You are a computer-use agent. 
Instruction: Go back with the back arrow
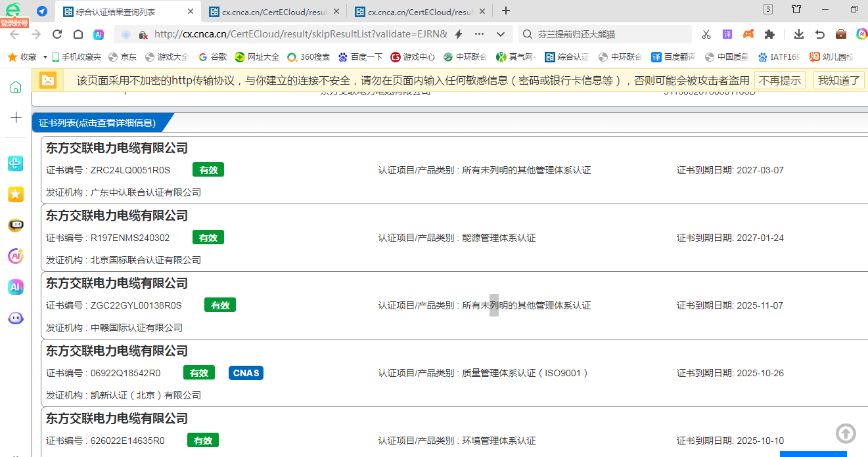tap(14, 34)
